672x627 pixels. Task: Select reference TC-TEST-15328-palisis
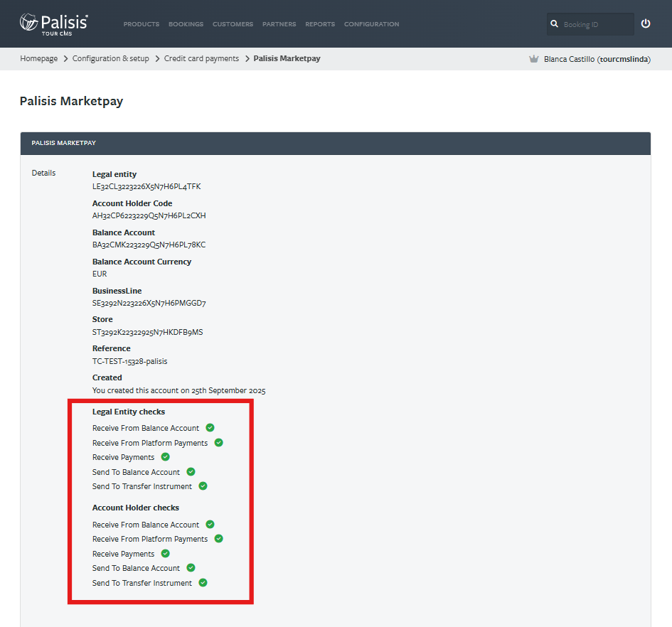[129, 361]
